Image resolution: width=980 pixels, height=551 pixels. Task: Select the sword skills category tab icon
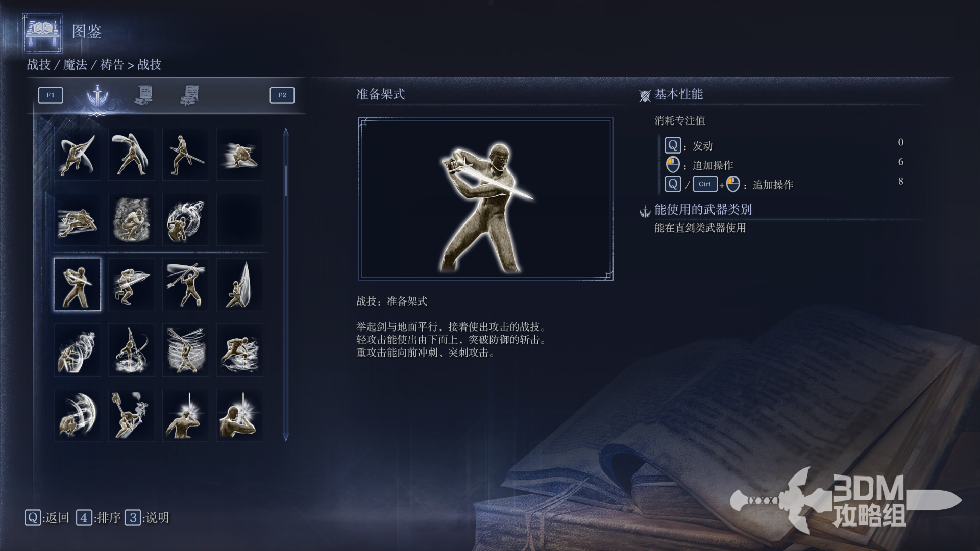point(97,95)
